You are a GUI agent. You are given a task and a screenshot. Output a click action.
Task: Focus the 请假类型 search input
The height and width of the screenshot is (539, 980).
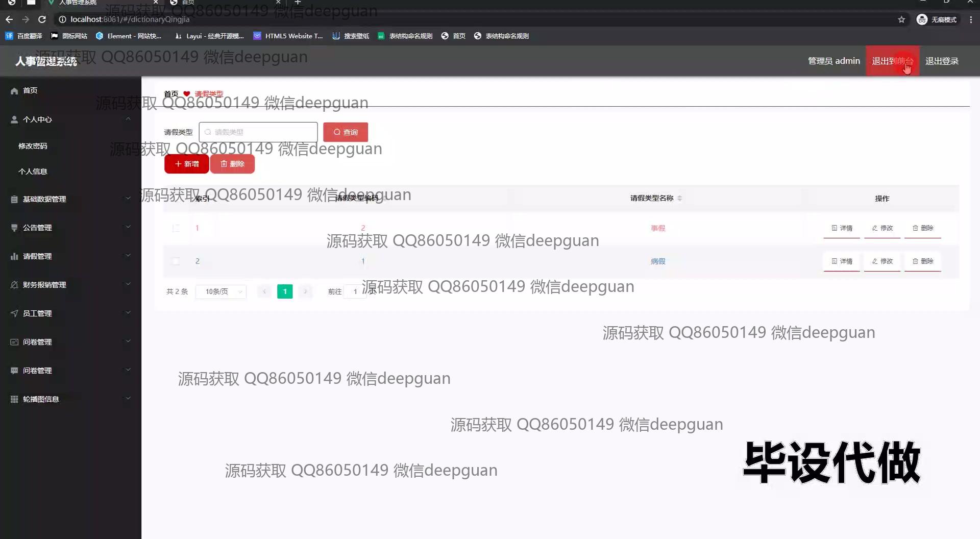pos(258,132)
